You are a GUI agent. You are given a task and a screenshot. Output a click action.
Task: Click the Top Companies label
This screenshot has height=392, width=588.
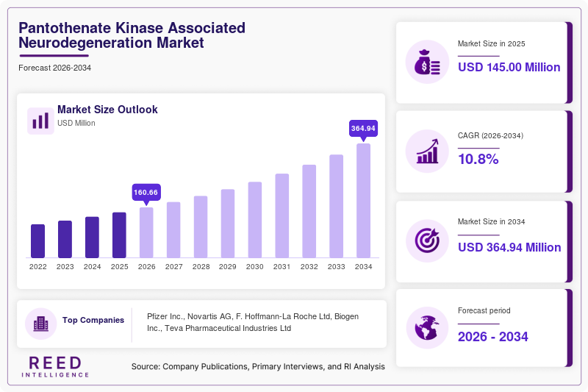[x=93, y=320]
